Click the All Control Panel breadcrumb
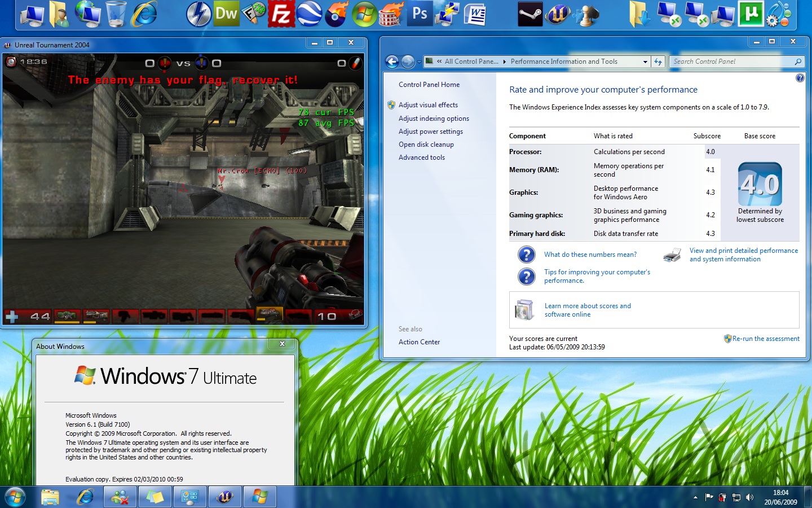The height and width of the screenshot is (508, 812). [471, 62]
